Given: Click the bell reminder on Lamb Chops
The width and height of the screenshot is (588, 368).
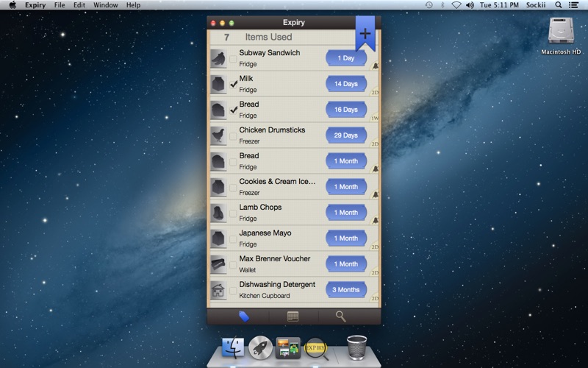Looking at the screenshot, I should click(375, 220).
